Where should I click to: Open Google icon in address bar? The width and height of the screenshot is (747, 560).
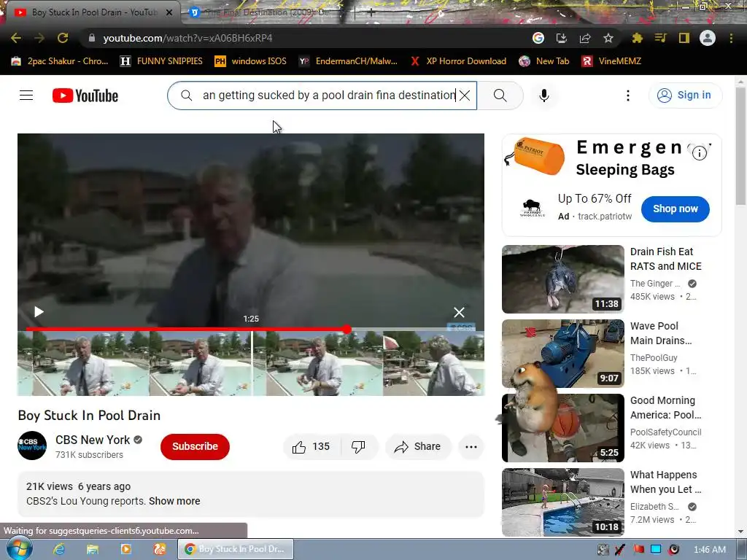tap(538, 38)
